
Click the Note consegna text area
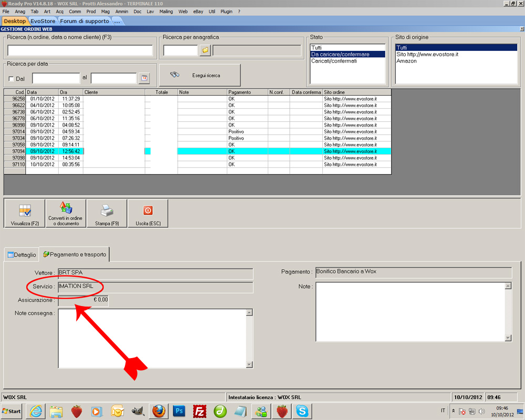click(153, 338)
